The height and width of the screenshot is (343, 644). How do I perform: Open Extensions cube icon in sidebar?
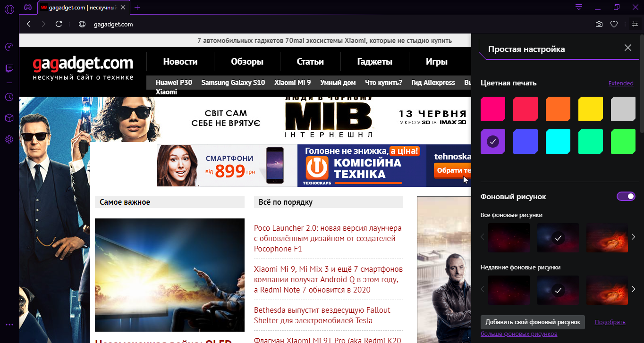click(9, 118)
